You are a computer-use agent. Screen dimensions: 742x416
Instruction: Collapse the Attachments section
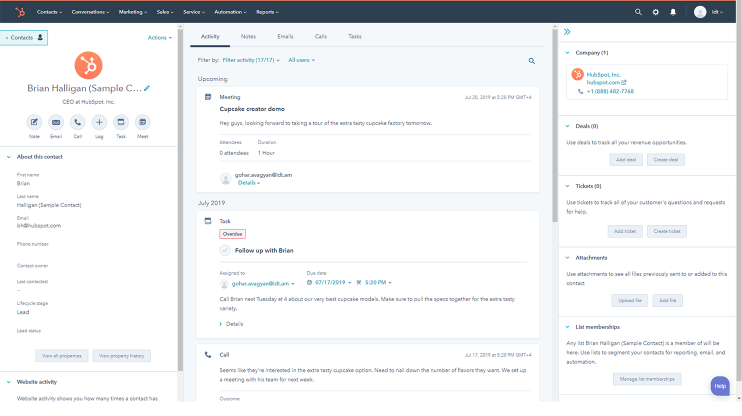(x=567, y=257)
